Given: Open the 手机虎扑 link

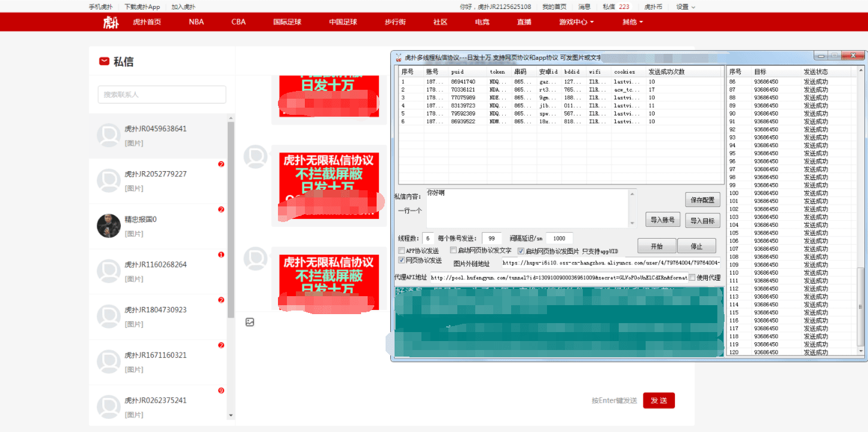Looking at the screenshot, I should (100, 7).
